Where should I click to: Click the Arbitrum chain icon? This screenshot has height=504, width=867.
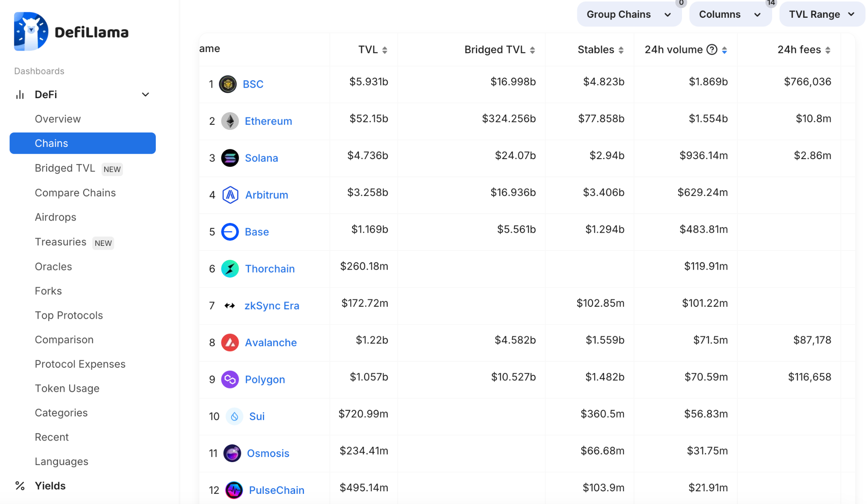[x=230, y=195]
